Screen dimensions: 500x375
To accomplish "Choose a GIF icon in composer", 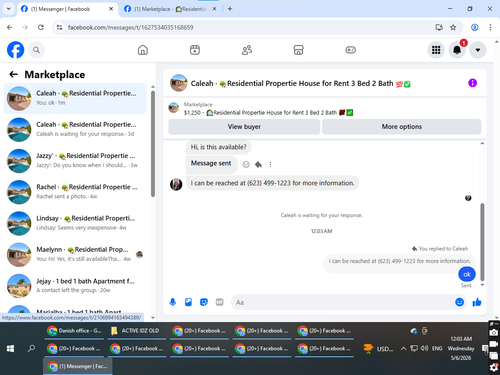I will point(219,302).
